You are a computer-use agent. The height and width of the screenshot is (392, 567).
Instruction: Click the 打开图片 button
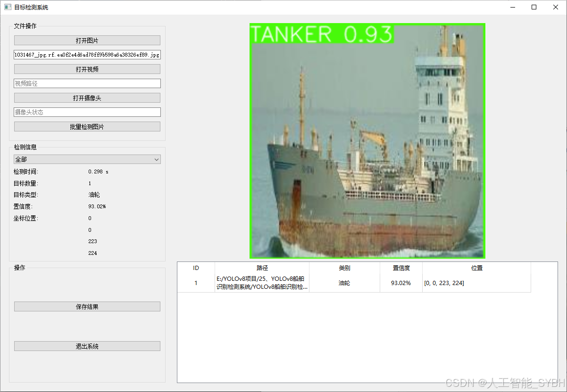[x=87, y=41]
